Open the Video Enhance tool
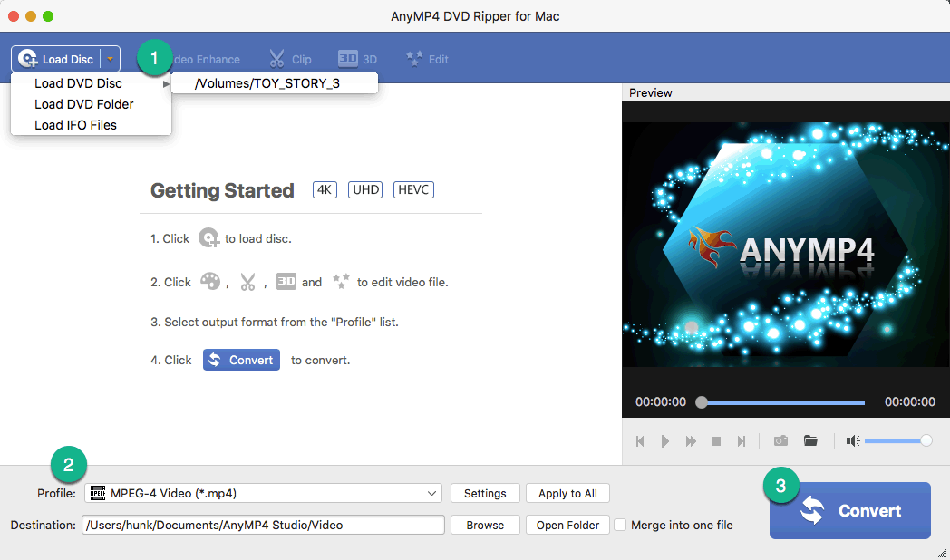This screenshot has height=560, width=950. [207, 59]
